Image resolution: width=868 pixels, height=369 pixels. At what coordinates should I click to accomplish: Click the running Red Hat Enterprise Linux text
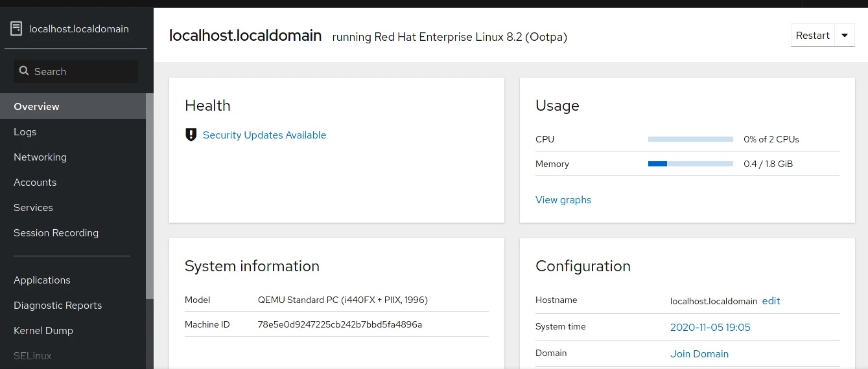coord(450,37)
